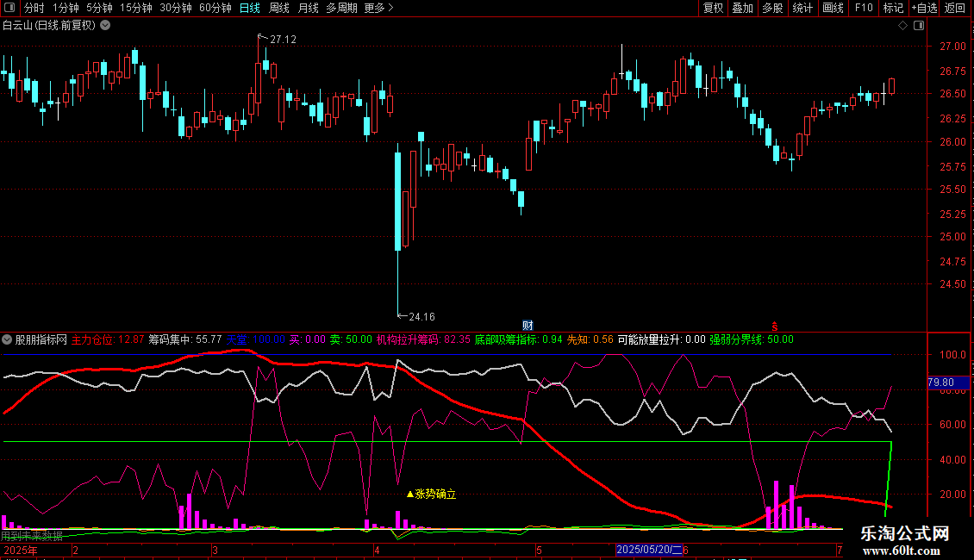Click the 26.00 price axis label
974x560 pixels.
pyautogui.click(x=952, y=141)
